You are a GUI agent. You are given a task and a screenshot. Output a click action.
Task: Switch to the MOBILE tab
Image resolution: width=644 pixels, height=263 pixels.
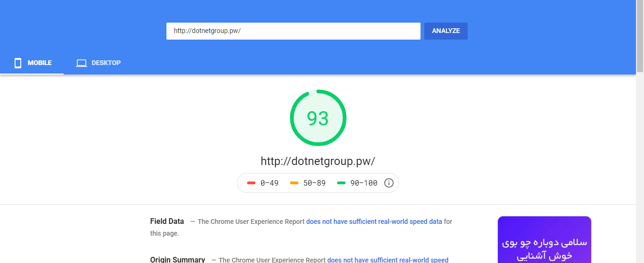[x=32, y=63]
